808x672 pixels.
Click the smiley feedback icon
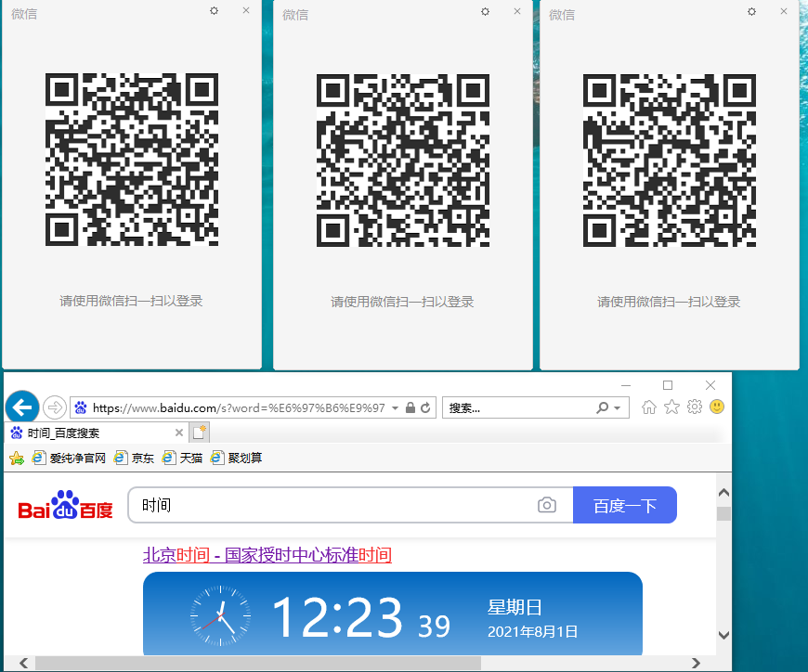click(717, 407)
